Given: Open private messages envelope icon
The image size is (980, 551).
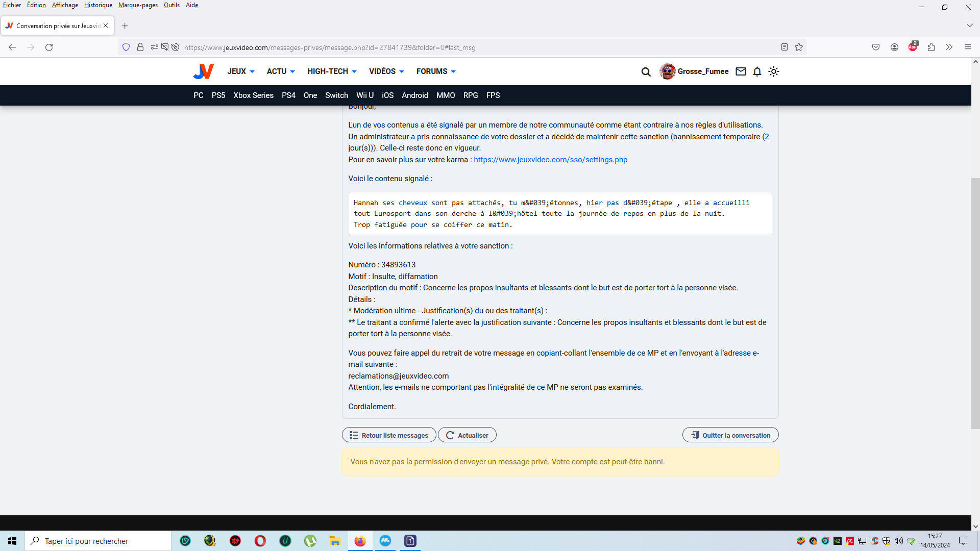Looking at the screenshot, I should (x=741, y=71).
